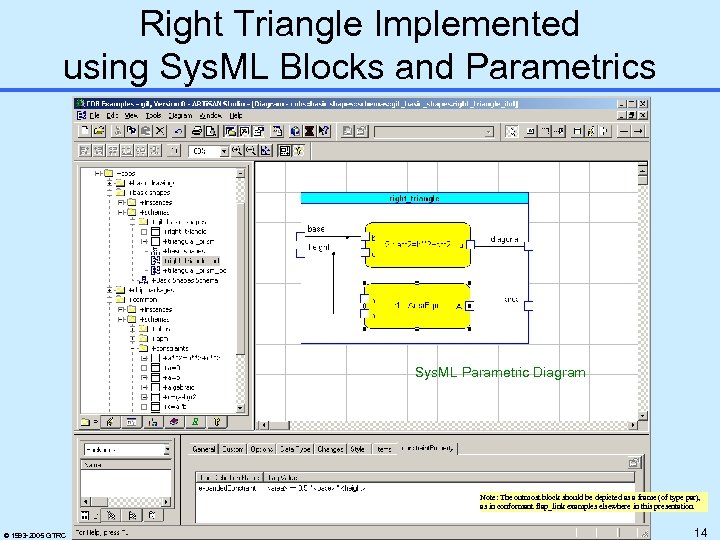Open the Diagram menu
The image size is (720, 540).
pyautogui.click(x=180, y=115)
